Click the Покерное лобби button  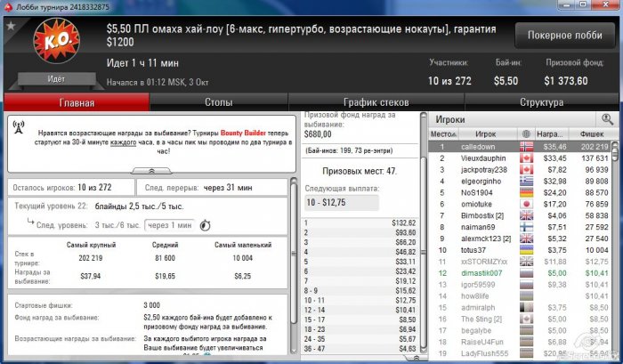pyautogui.click(x=565, y=36)
